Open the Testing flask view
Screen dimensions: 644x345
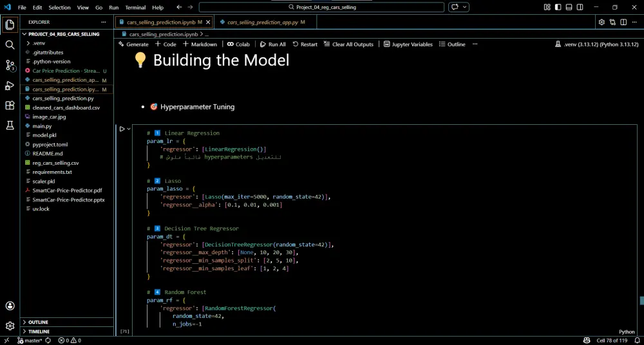[10, 126]
